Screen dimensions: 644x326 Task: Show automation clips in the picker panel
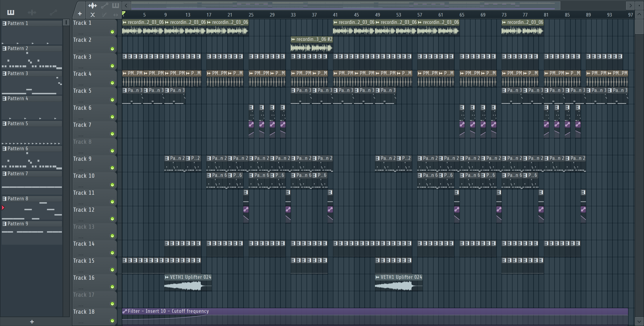tap(53, 12)
